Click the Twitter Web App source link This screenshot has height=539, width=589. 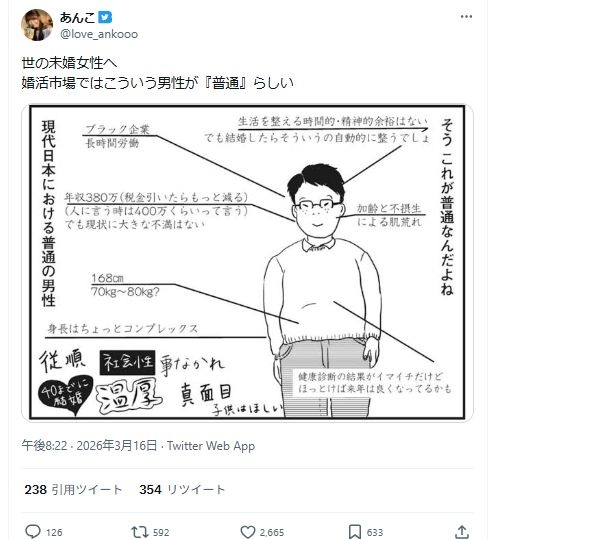click(x=211, y=446)
